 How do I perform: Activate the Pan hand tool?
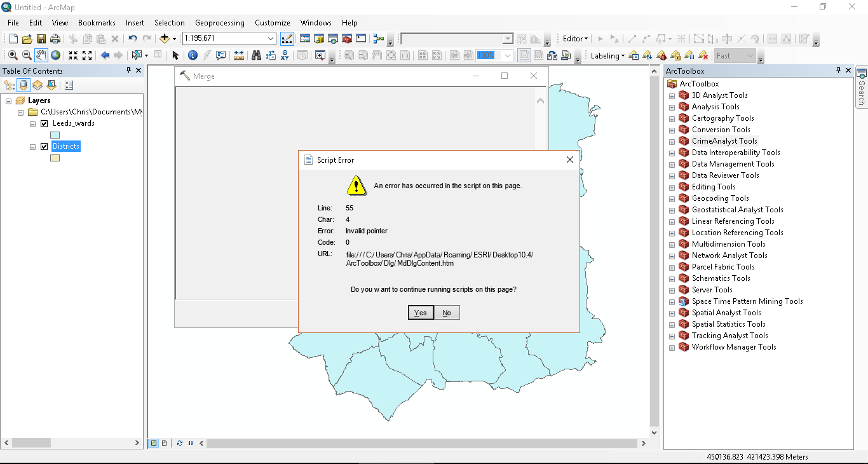pyautogui.click(x=41, y=55)
